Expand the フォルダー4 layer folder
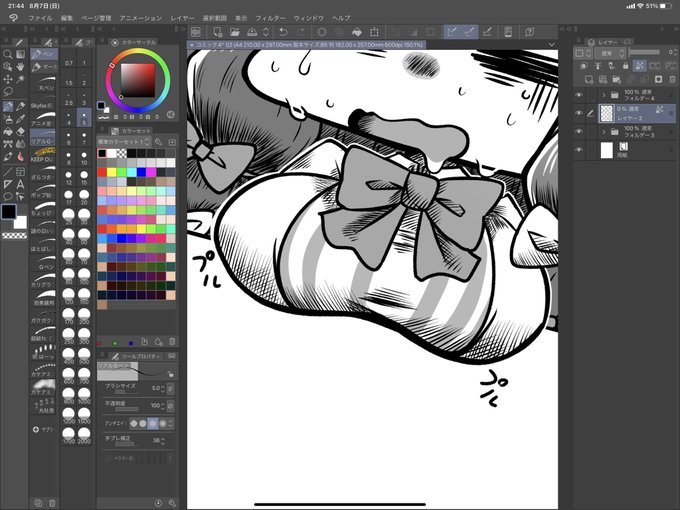The height and width of the screenshot is (510, 680). pos(604,95)
